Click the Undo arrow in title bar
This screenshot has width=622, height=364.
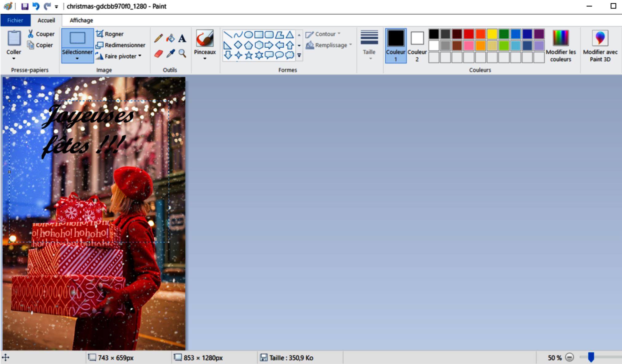(36, 6)
